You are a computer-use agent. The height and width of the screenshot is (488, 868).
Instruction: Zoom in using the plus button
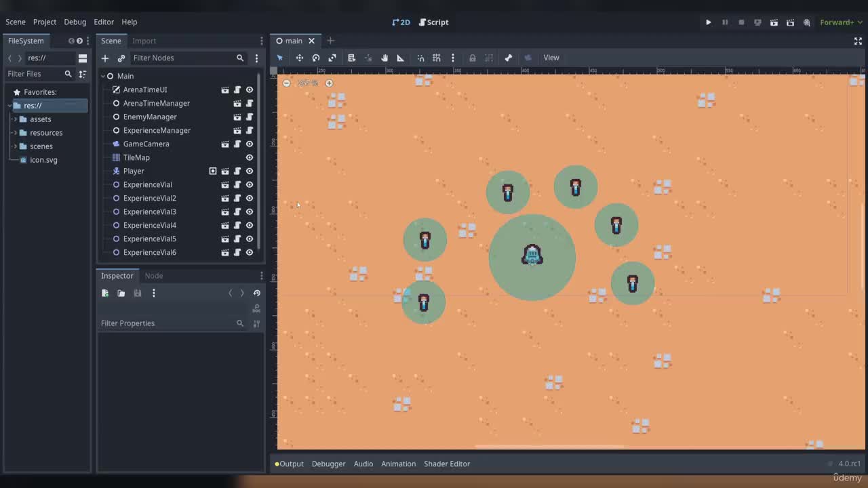click(x=329, y=83)
